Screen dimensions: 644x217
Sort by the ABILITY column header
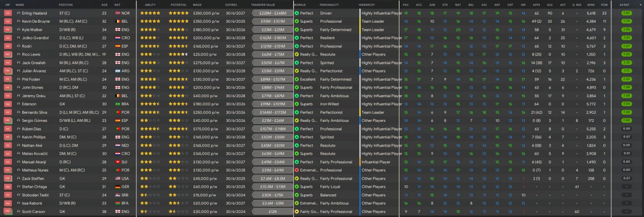[150, 4]
